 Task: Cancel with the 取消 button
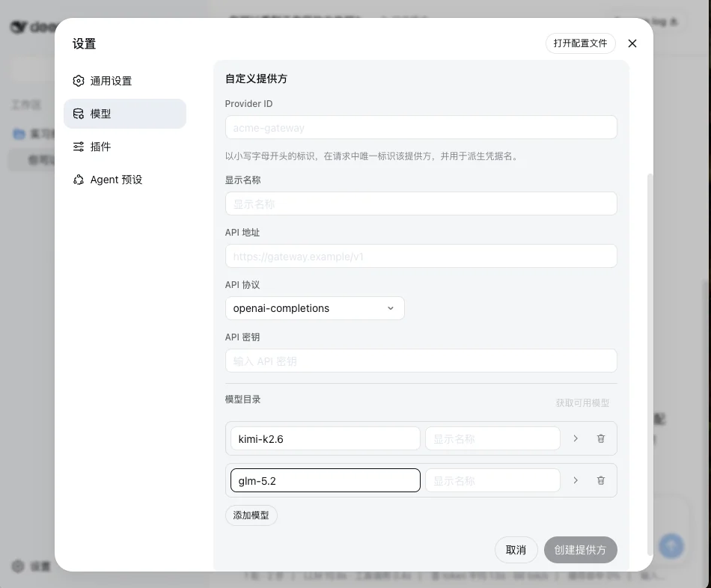point(516,550)
